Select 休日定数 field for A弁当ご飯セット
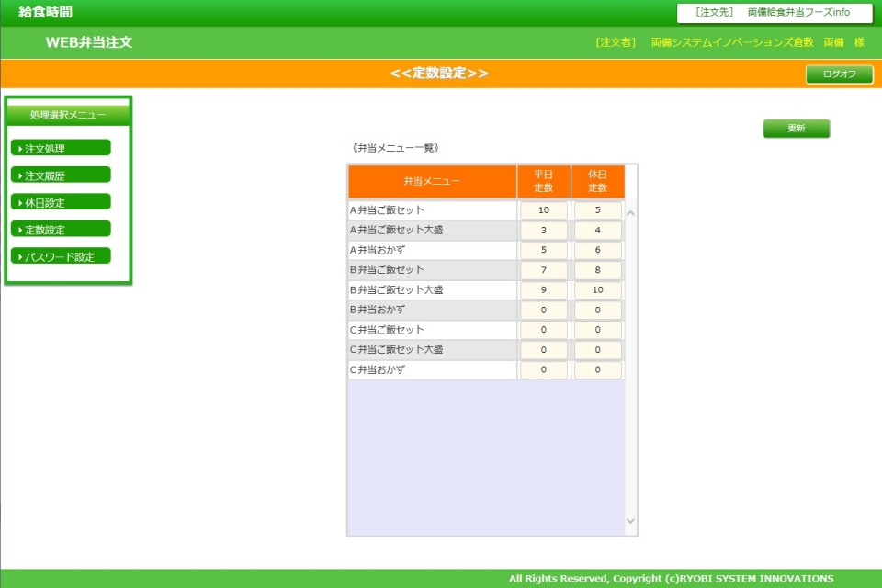This screenshot has height=588, width=882. coord(597,209)
